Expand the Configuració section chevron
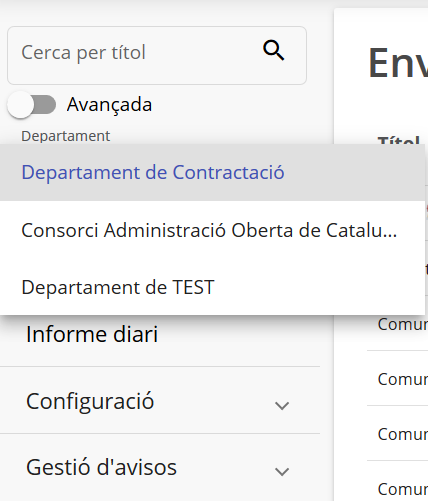 (x=282, y=405)
